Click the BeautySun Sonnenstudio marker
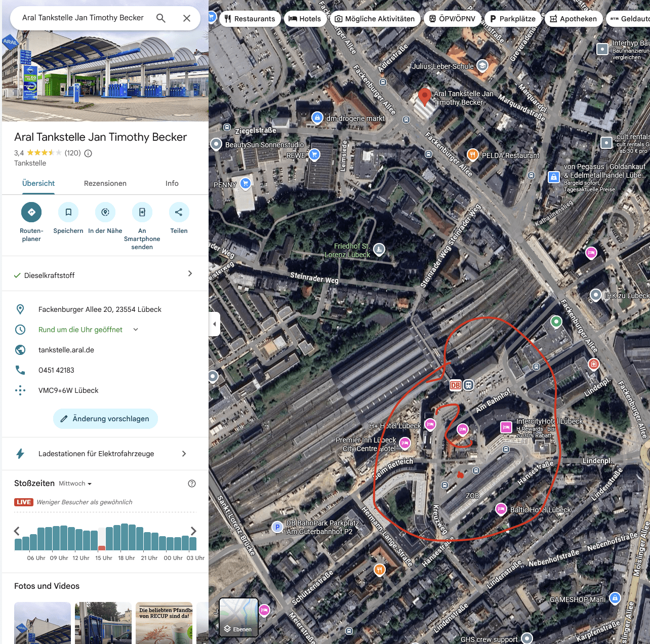 click(216, 144)
